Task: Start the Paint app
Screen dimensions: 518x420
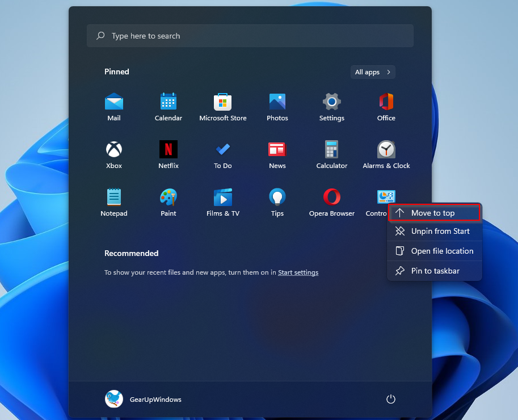Action: pos(168,202)
